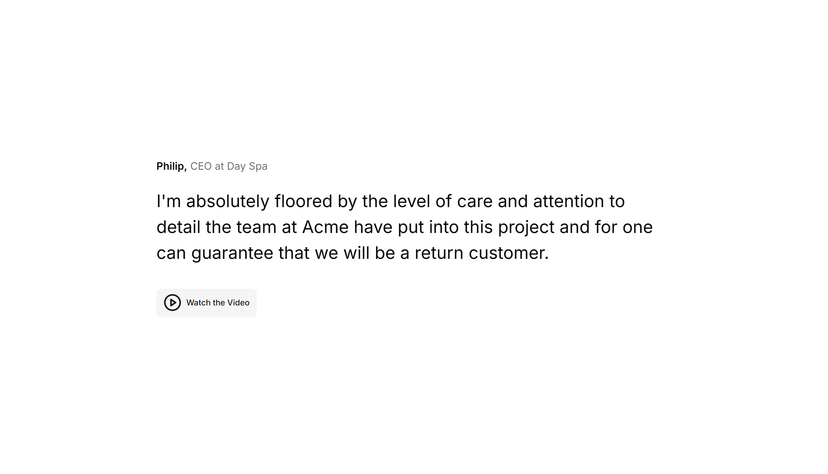
Task: Click the word "care" in the first line
Action: (x=474, y=202)
